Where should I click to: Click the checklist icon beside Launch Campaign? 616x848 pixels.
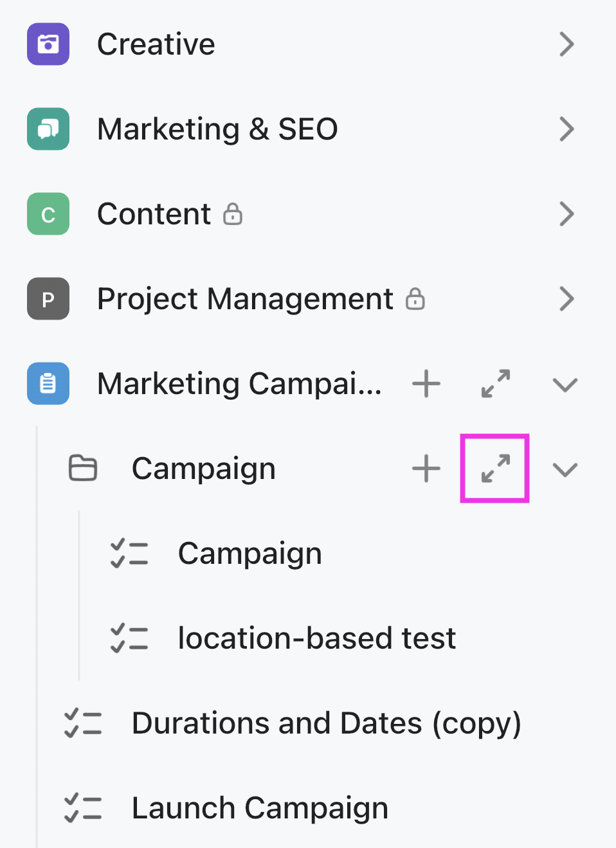[83, 807]
